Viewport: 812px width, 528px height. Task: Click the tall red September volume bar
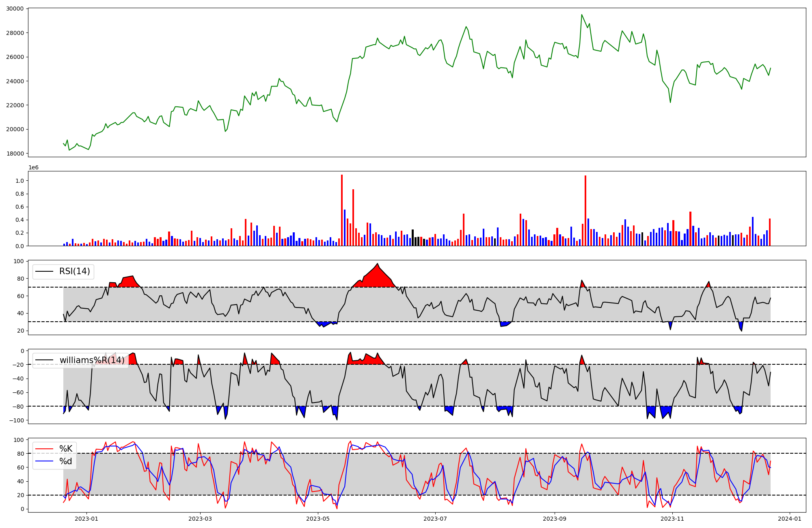[585, 211]
